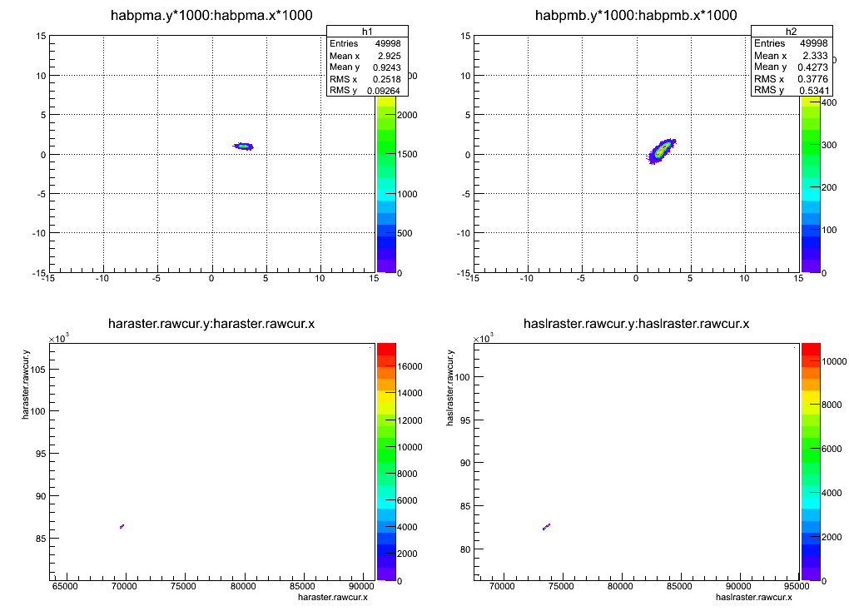This screenshot has width=849, height=616.
Task: Click the haslraster plot color palette bar
Action: point(811,462)
